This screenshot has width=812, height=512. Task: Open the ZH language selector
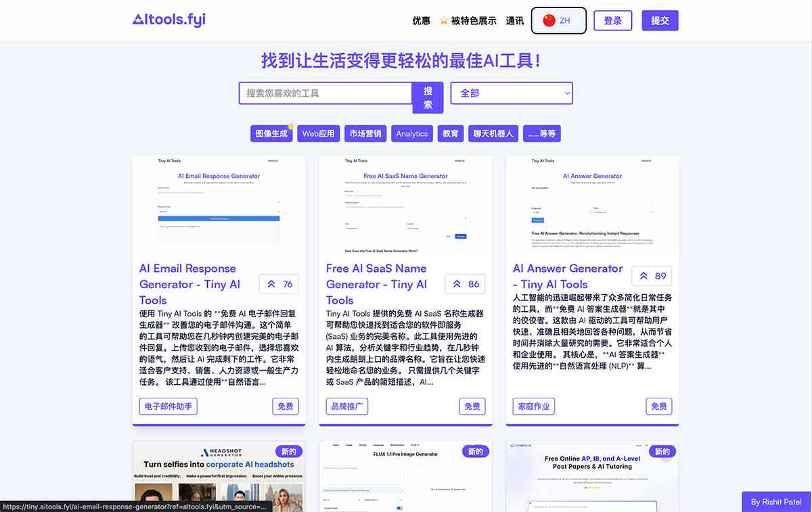pyautogui.click(x=559, y=20)
